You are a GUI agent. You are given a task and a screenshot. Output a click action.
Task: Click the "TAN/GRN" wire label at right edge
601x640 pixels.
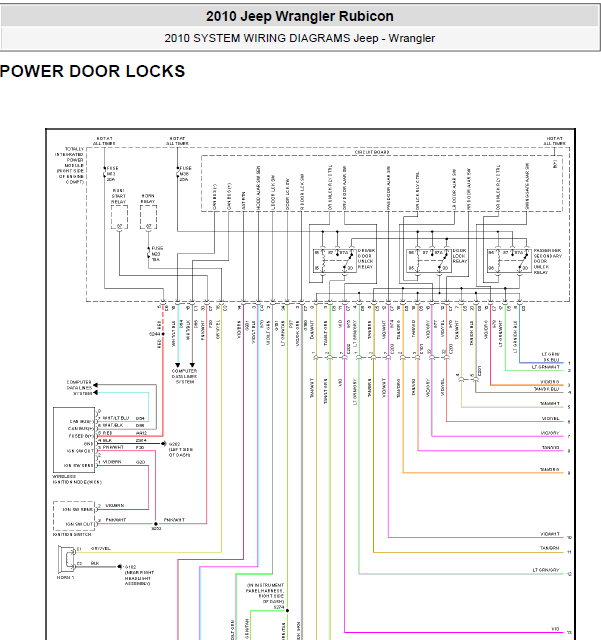[x=550, y=548]
